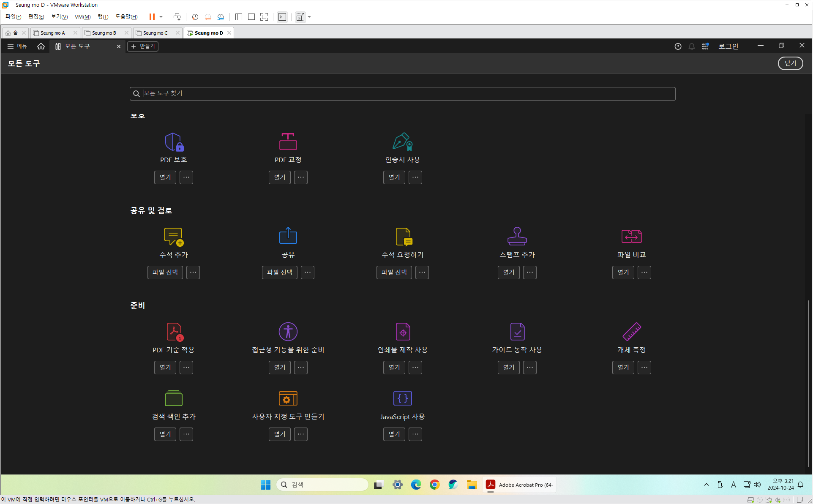Screen dimensions: 813x504
Task: Expand VMware power dropdown arrow
Action: pos(161,17)
